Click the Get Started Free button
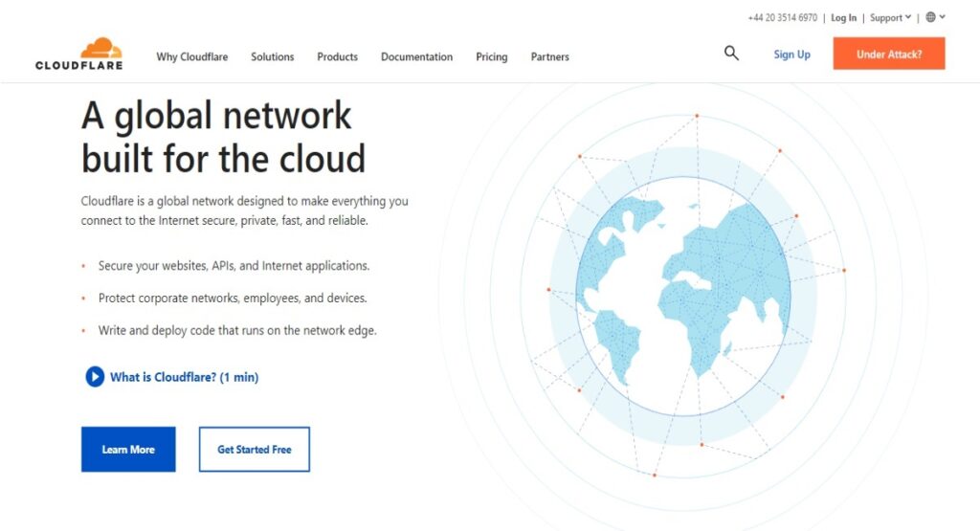 coord(255,449)
